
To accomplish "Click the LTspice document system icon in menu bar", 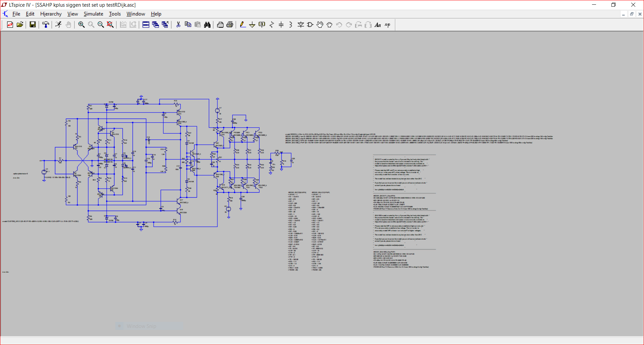I will 5,14.
